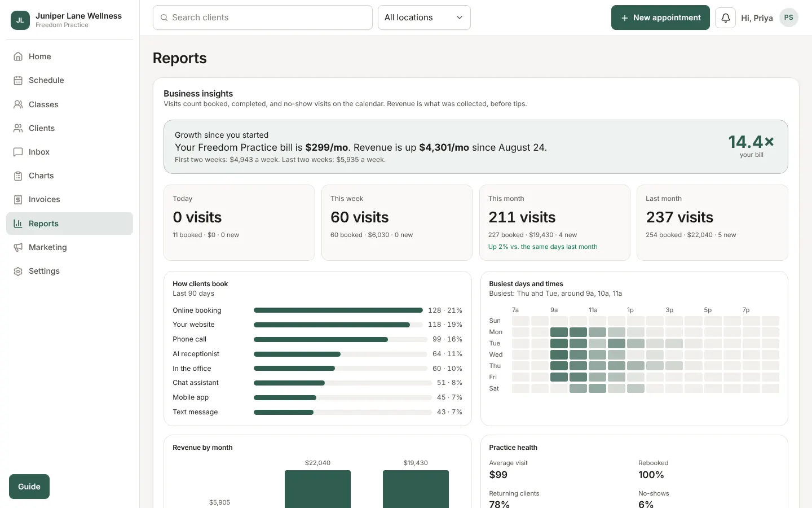Viewport: 812px width, 508px height.
Task: Click the $19,430 revenue bar
Action: [416, 489]
